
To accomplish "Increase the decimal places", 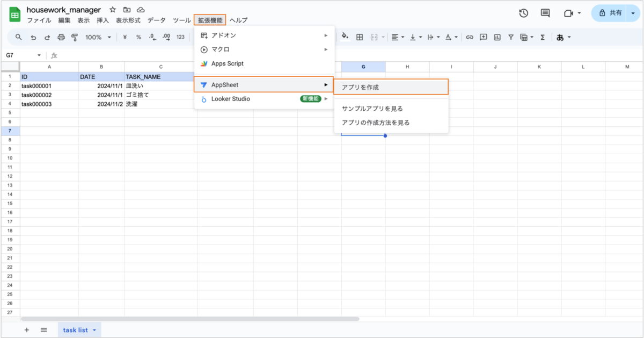I will pos(166,37).
